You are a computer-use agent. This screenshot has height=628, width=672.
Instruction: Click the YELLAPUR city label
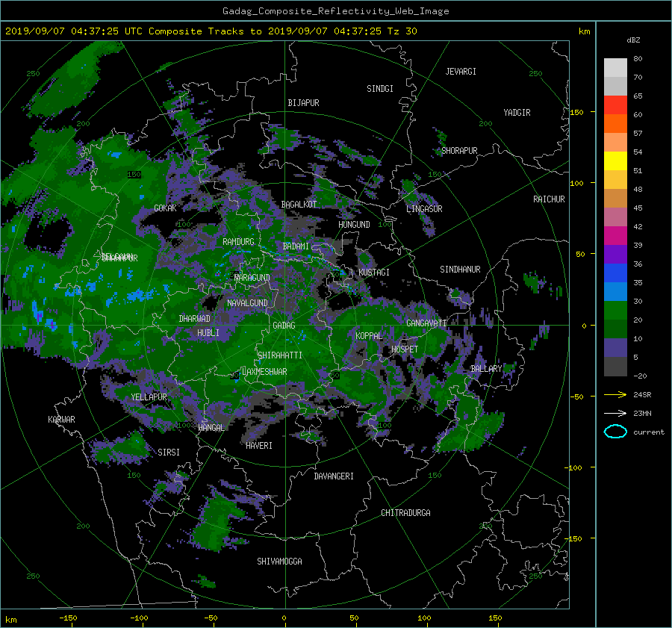click(x=149, y=397)
